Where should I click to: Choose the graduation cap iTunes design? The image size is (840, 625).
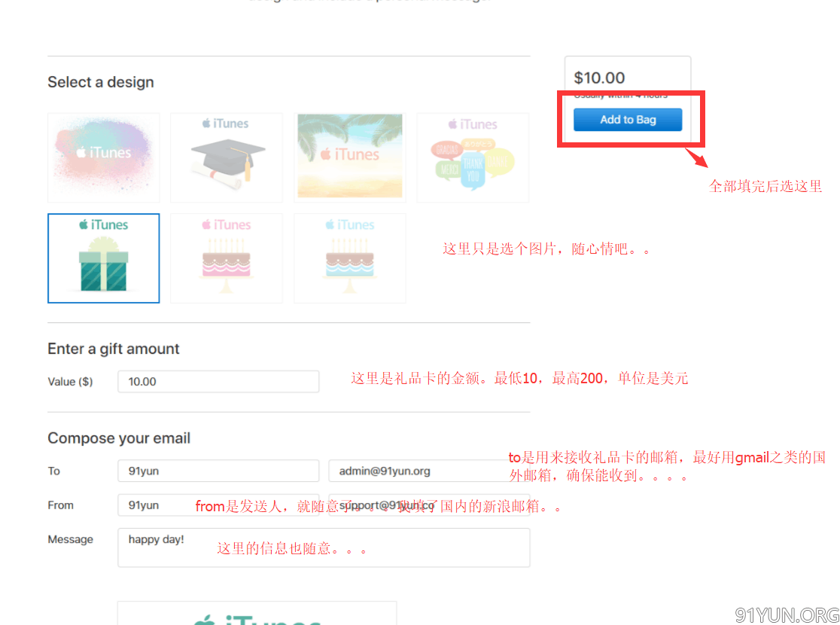click(226, 157)
